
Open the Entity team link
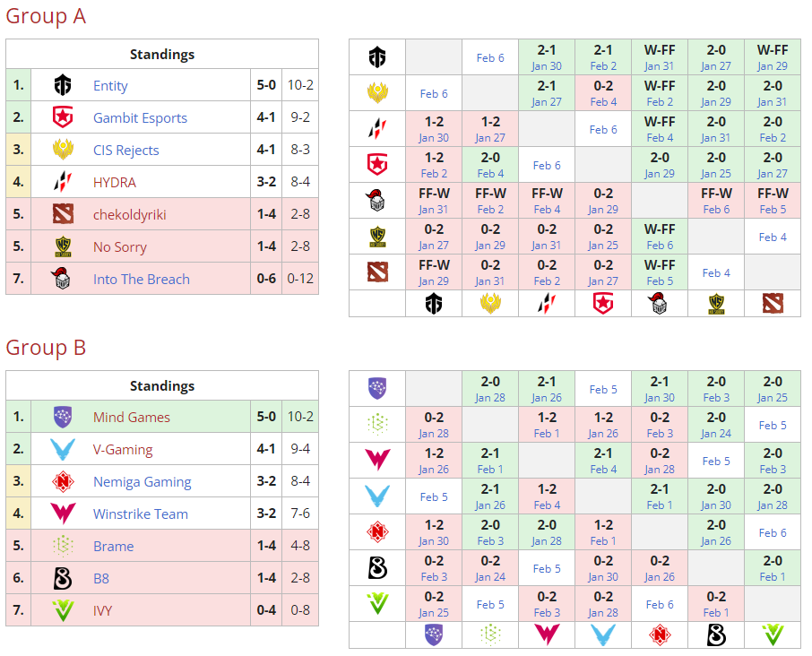click(110, 86)
